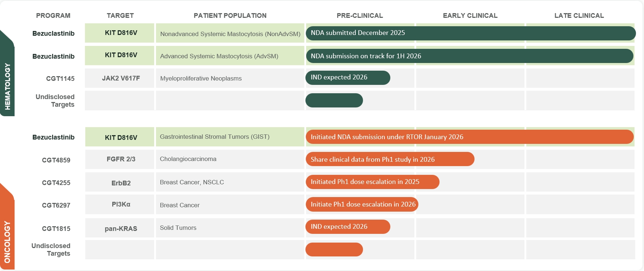This screenshot has width=644, height=271.
Task: Click the ONCOLOGY vertical side tab
Action: (7, 241)
